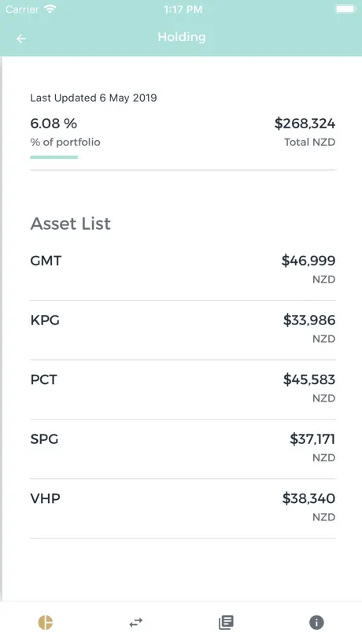The image size is (362, 644).
Task: Select the SPG asset row
Action: click(x=183, y=449)
